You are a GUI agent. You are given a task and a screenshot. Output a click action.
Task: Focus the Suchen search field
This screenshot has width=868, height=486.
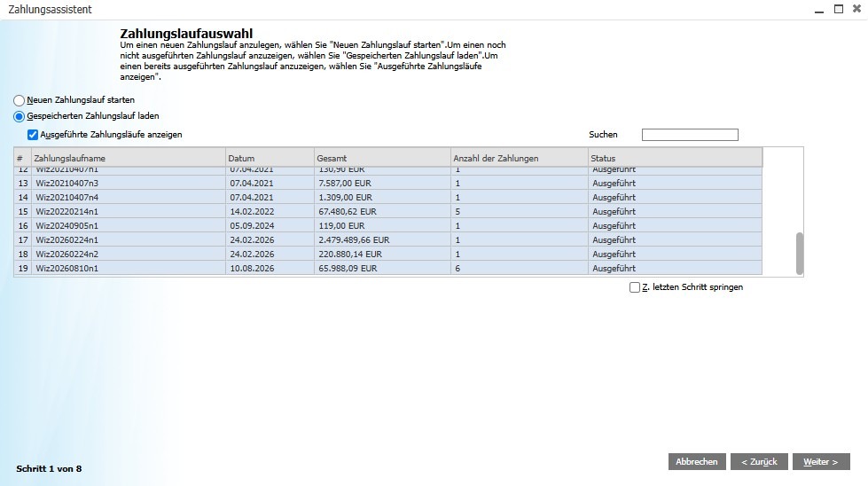coord(690,135)
